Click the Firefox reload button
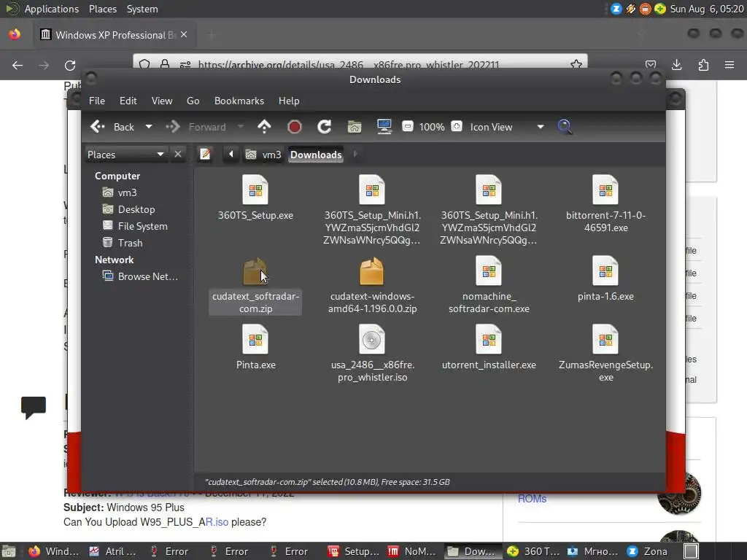747x560 pixels. 70,65
